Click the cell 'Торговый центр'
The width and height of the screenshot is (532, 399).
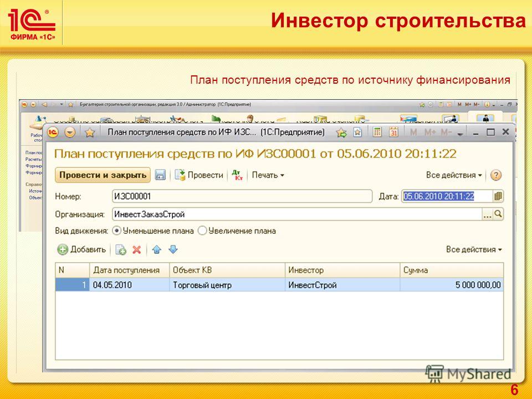tap(227, 285)
